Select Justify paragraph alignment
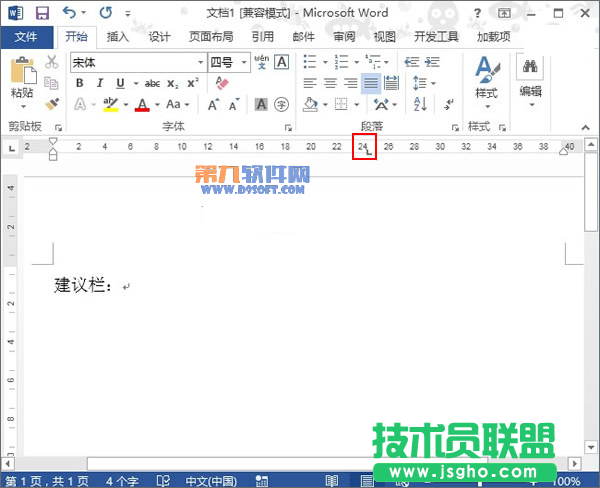The image size is (600, 488). coord(371,83)
